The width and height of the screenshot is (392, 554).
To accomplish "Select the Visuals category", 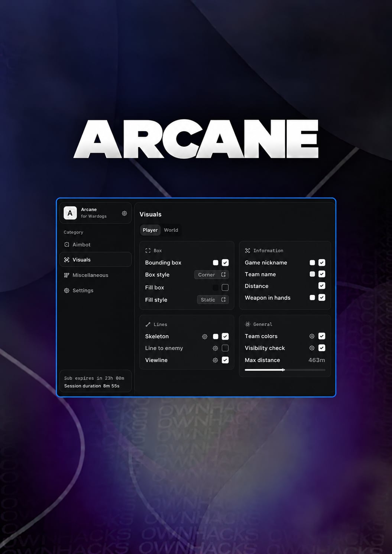I will click(95, 260).
